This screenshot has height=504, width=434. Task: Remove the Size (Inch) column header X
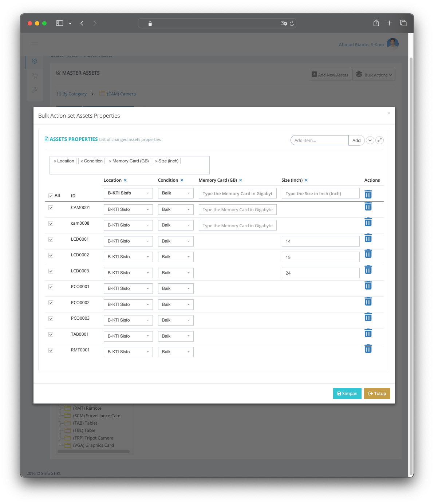pyautogui.click(x=306, y=180)
